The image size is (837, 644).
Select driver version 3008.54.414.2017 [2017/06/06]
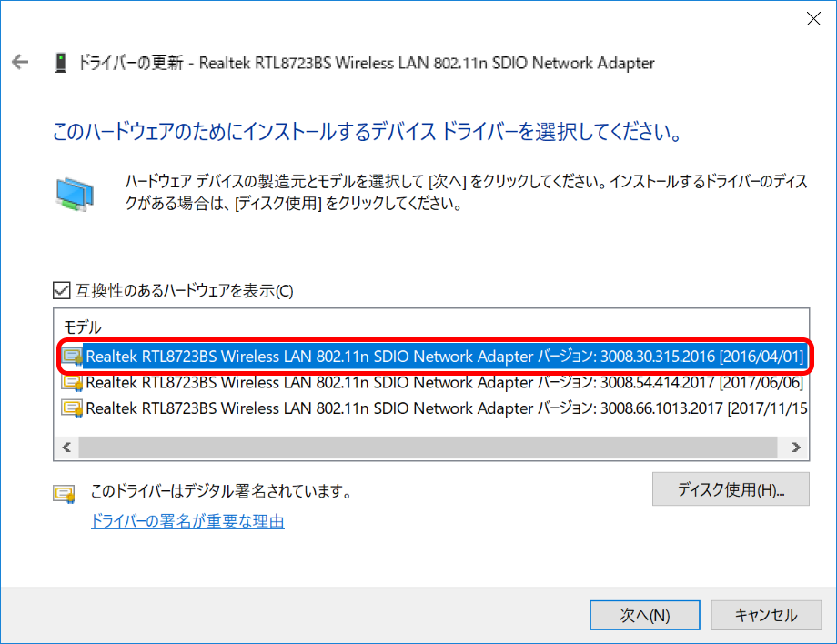[432, 383]
